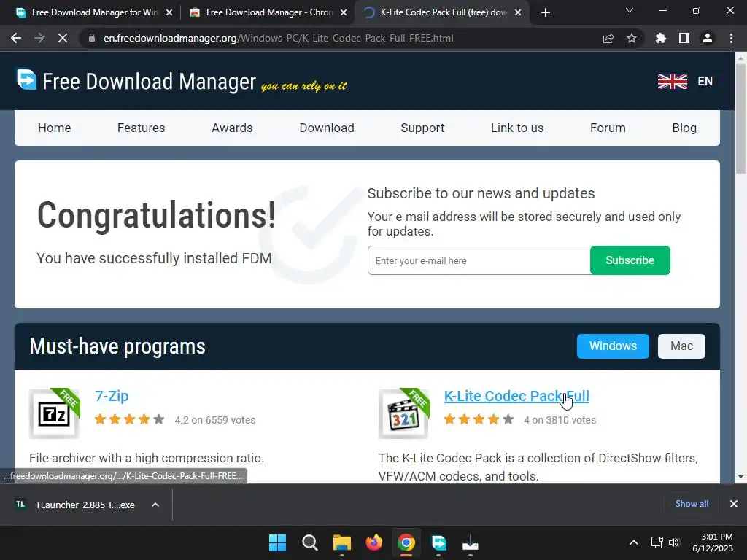The image size is (747, 560).
Task: Open the EN language selector
Action: 705,82
